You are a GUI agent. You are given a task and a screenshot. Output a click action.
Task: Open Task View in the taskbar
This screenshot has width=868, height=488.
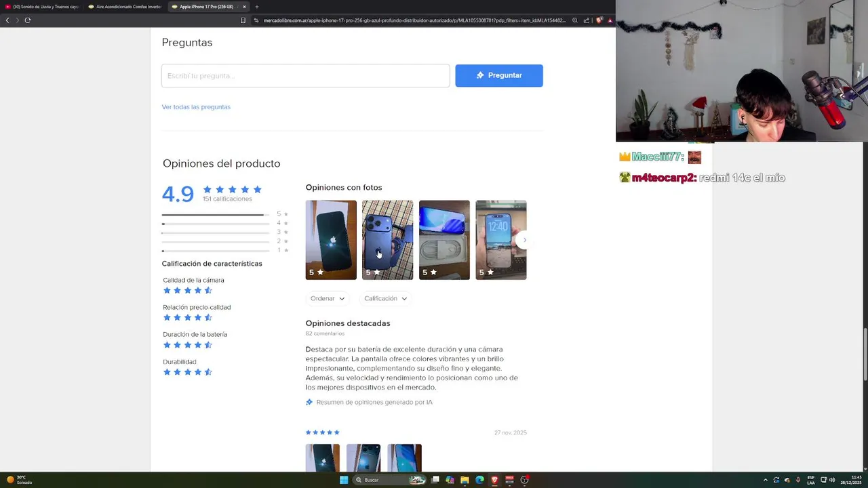(435, 480)
